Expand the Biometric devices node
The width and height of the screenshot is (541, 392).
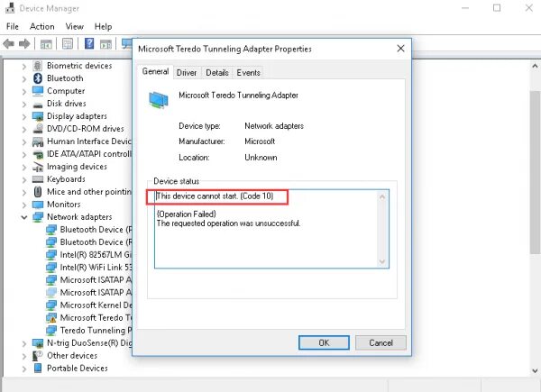[23, 66]
